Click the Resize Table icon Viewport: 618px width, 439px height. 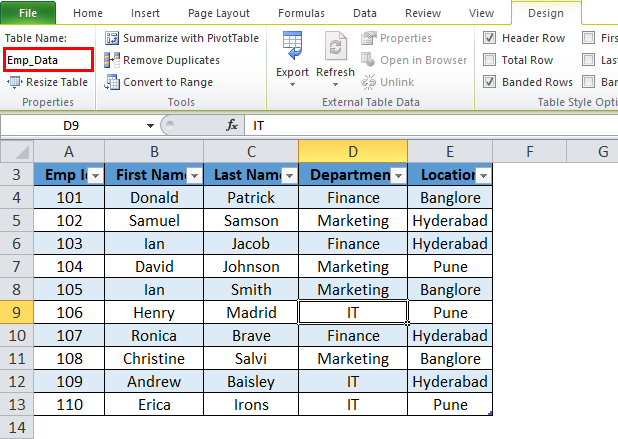point(13,82)
